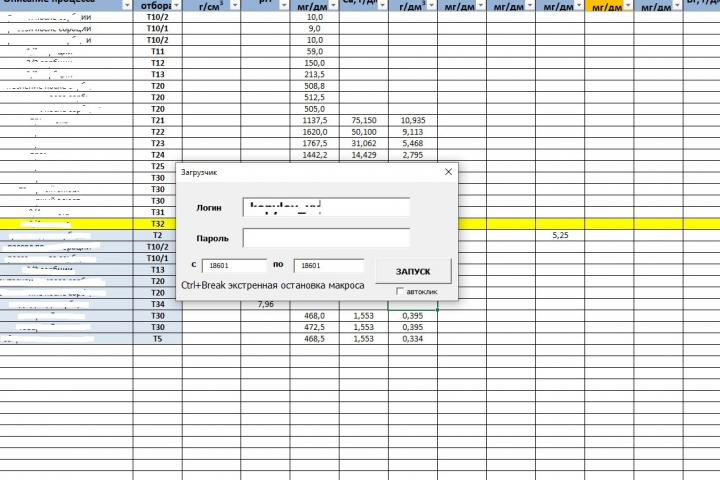Open the filter arrow above the 75,150 value column

(x=382, y=6)
